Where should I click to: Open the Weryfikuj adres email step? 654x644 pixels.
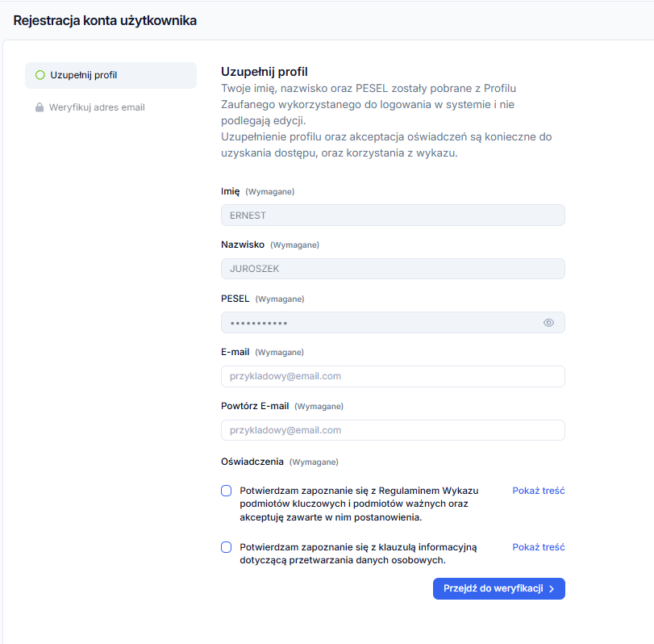coord(97,107)
